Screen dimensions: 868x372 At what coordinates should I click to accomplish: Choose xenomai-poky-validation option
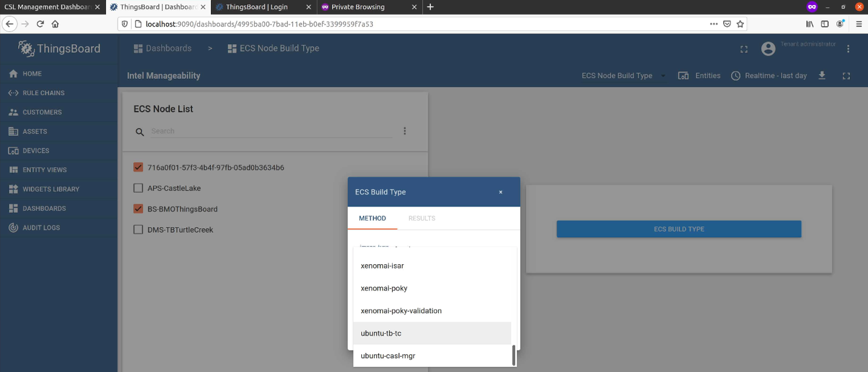point(432,311)
